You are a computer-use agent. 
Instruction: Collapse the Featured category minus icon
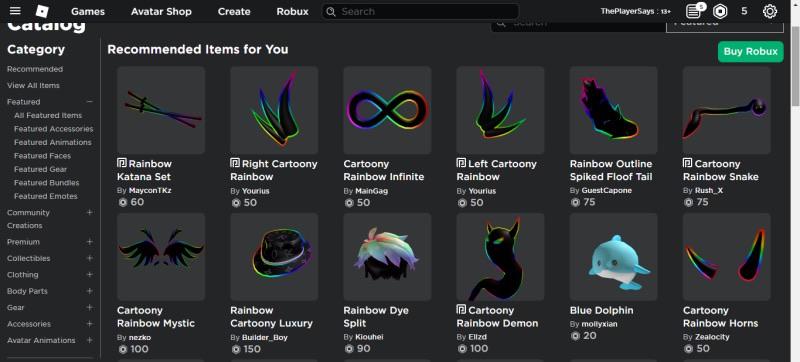90,102
